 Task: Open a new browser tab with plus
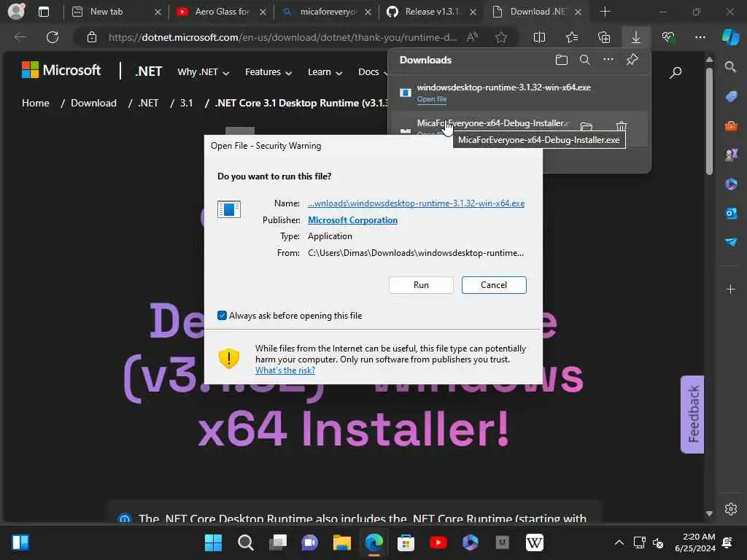[x=605, y=12]
